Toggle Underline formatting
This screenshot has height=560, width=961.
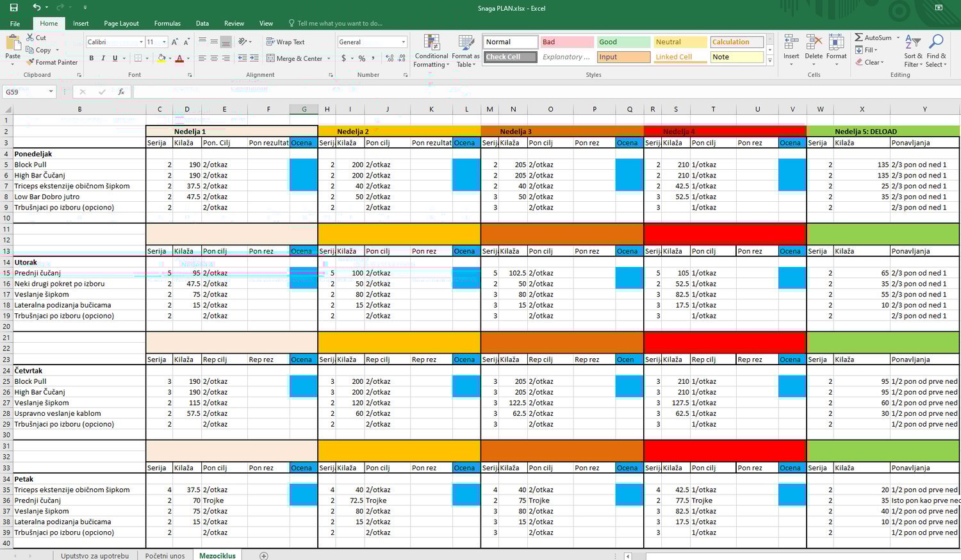click(x=115, y=58)
